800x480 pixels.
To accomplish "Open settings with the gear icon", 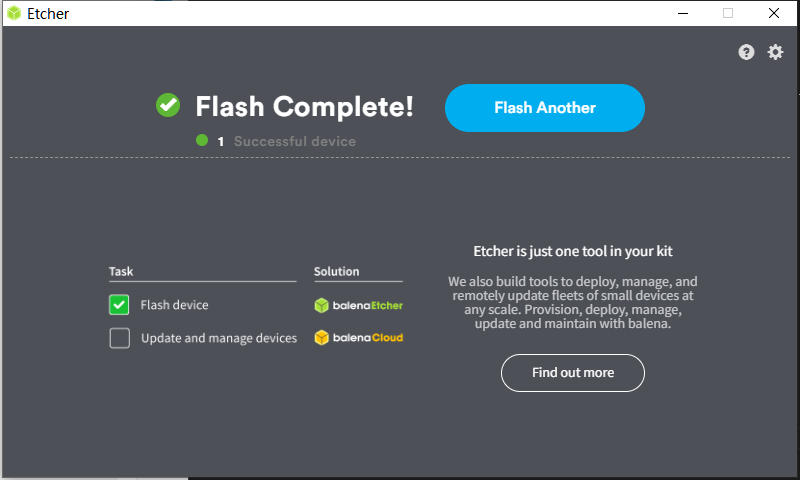I will pyautogui.click(x=775, y=52).
